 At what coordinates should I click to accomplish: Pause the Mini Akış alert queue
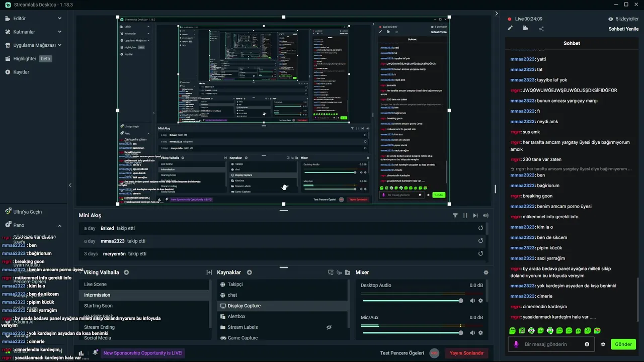pyautogui.click(x=465, y=216)
